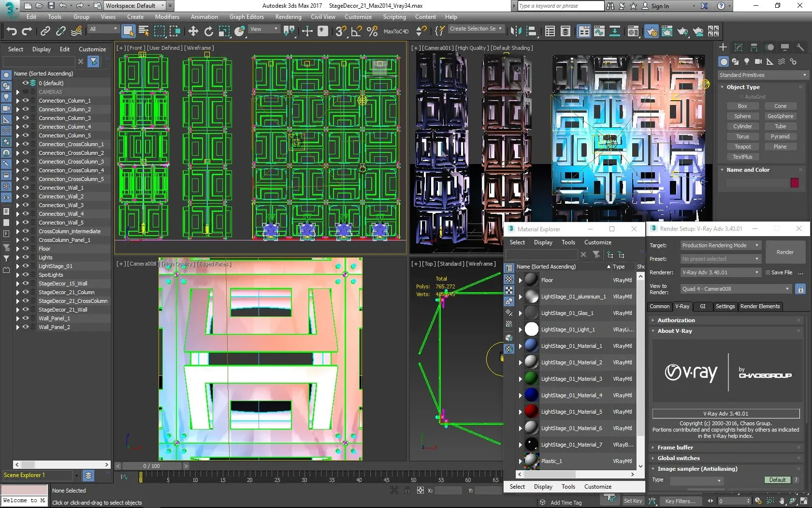The width and height of the screenshot is (812, 508).
Task: Open the Render Setup teapot icon
Action: click(652, 31)
